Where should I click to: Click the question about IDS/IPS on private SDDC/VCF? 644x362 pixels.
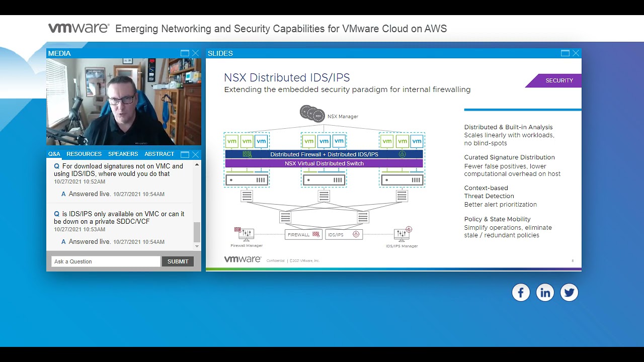(119, 218)
